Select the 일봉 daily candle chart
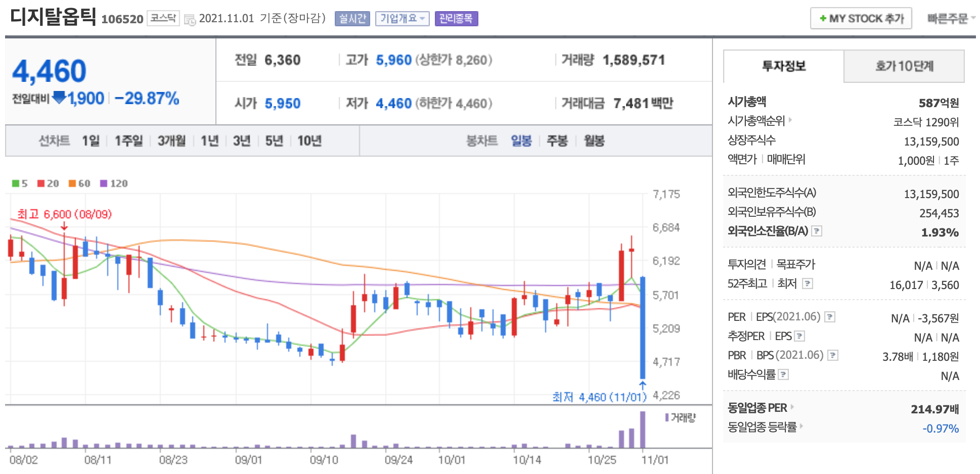980x474 pixels. coord(521,140)
